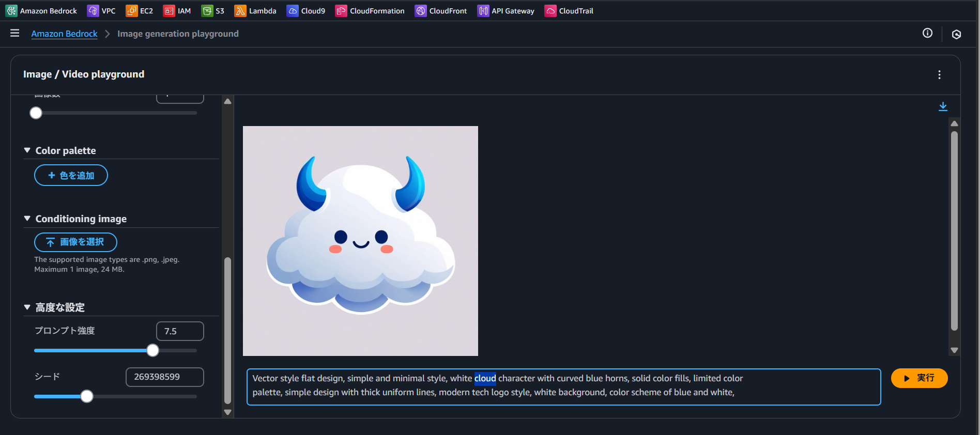Open the IAM service shortcut
The width and height of the screenshot is (980, 435).
point(177,11)
